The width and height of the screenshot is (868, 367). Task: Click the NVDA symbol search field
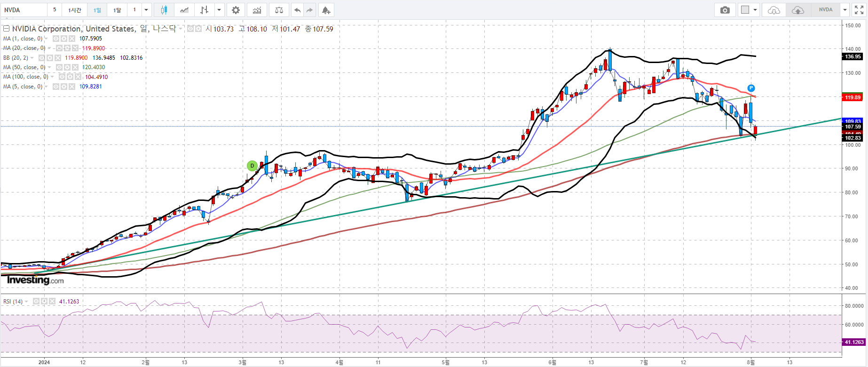pyautogui.click(x=24, y=10)
